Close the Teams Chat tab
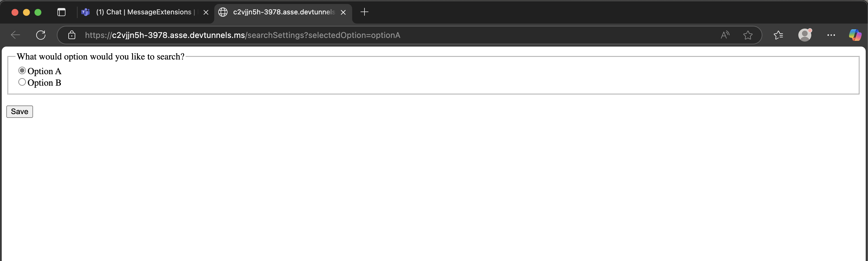The height and width of the screenshot is (261, 868). click(x=206, y=12)
